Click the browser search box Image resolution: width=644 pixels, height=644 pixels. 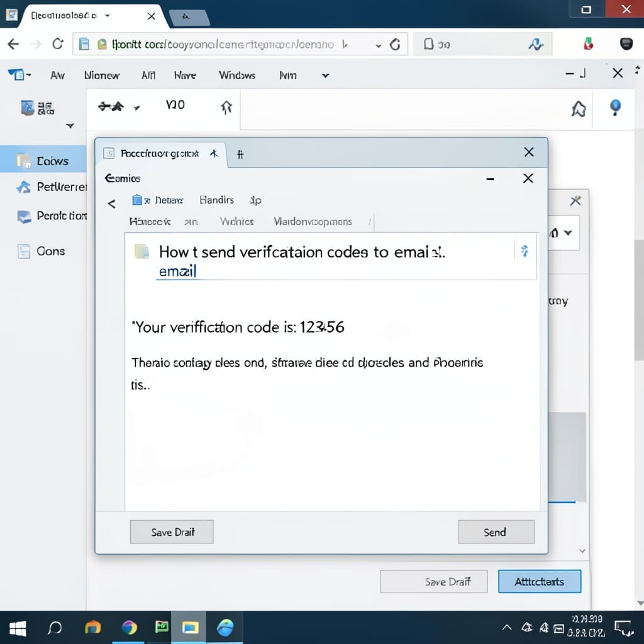click(482, 44)
